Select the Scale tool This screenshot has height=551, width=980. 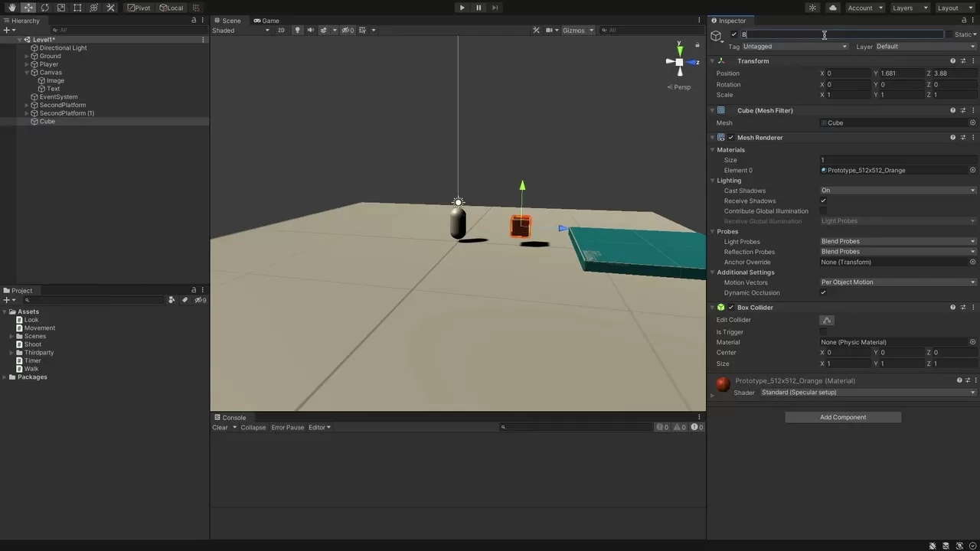click(60, 7)
